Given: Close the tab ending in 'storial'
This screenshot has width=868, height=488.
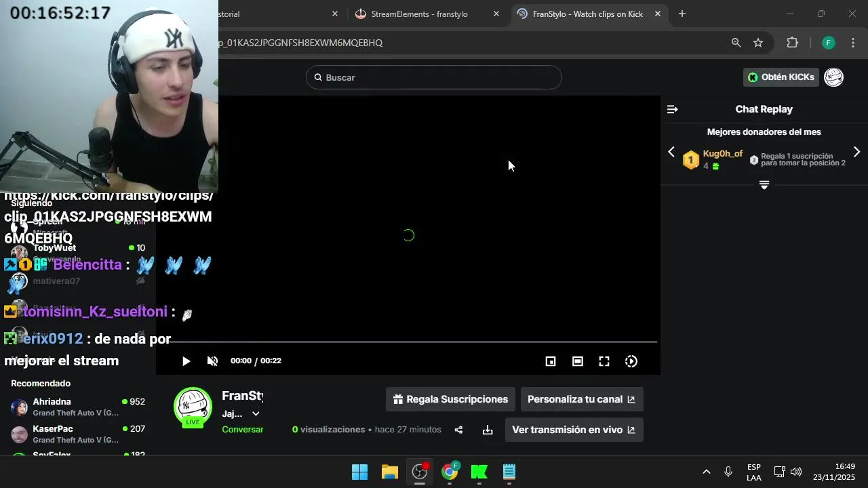Looking at the screenshot, I should click(x=335, y=14).
